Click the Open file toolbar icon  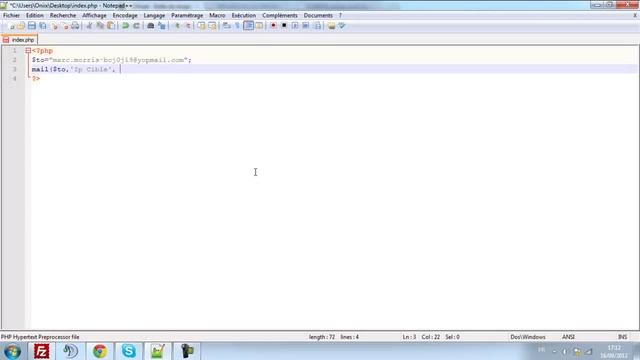click(21, 26)
